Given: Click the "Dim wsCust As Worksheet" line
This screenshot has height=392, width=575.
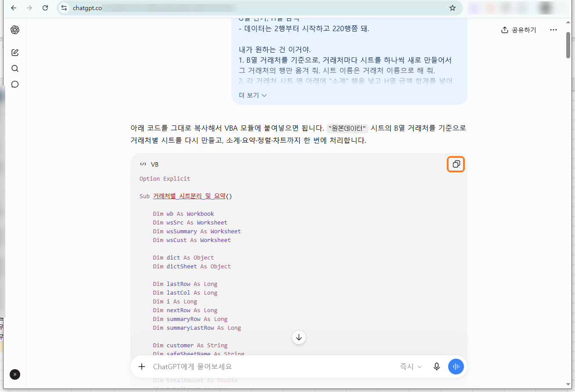Looking at the screenshot, I should pos(192,240).
